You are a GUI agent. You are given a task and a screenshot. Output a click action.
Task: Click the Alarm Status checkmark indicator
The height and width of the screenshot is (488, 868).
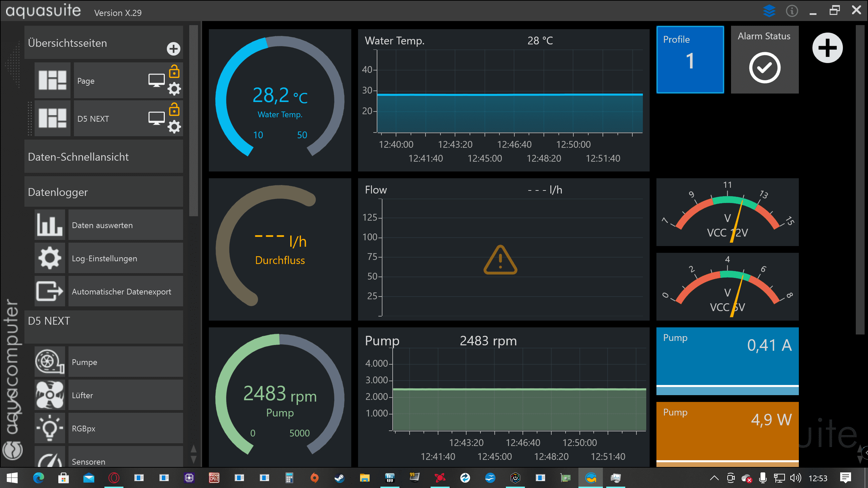coord(765,68)
